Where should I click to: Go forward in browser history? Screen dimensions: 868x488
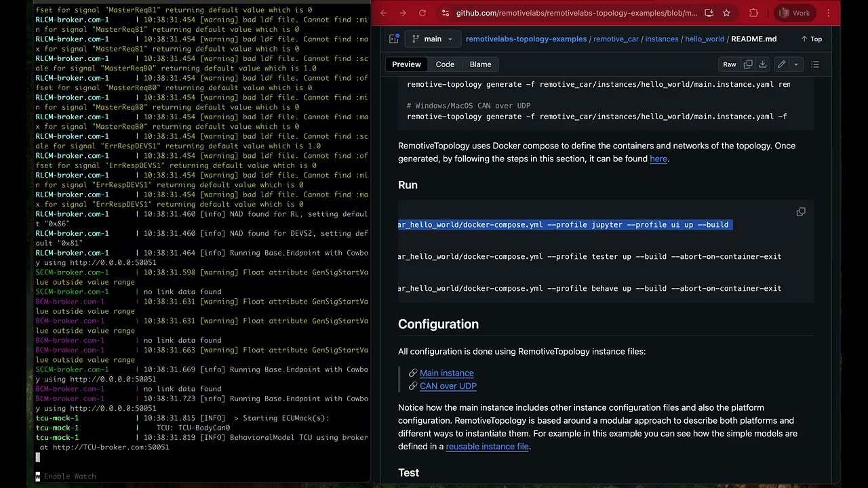point(403,13)
